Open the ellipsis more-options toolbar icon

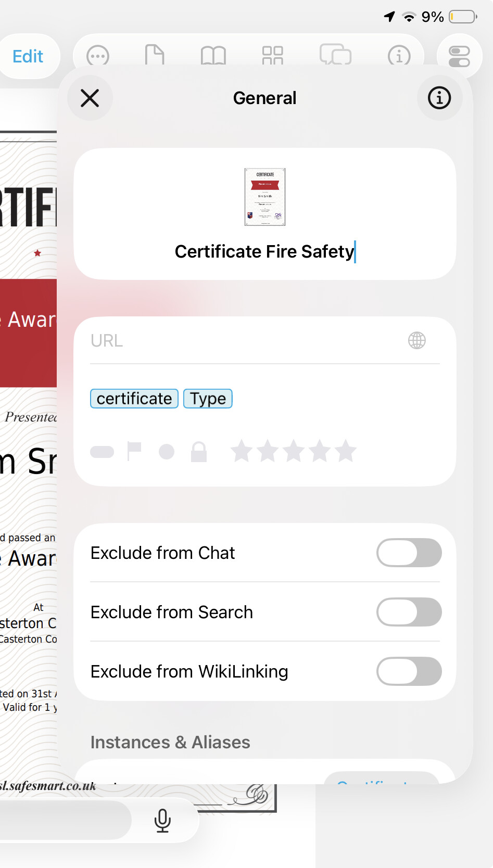[x=98, y=56]
